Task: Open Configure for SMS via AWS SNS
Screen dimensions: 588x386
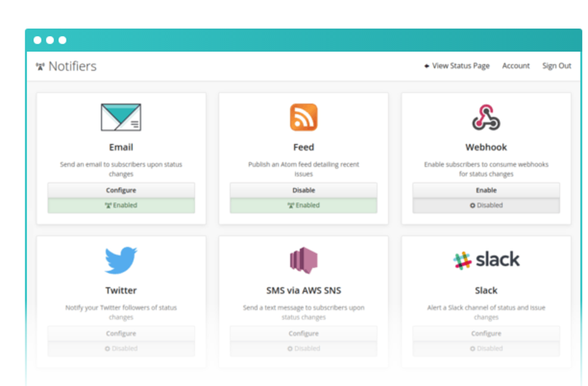Action: [x=304, y=334]
